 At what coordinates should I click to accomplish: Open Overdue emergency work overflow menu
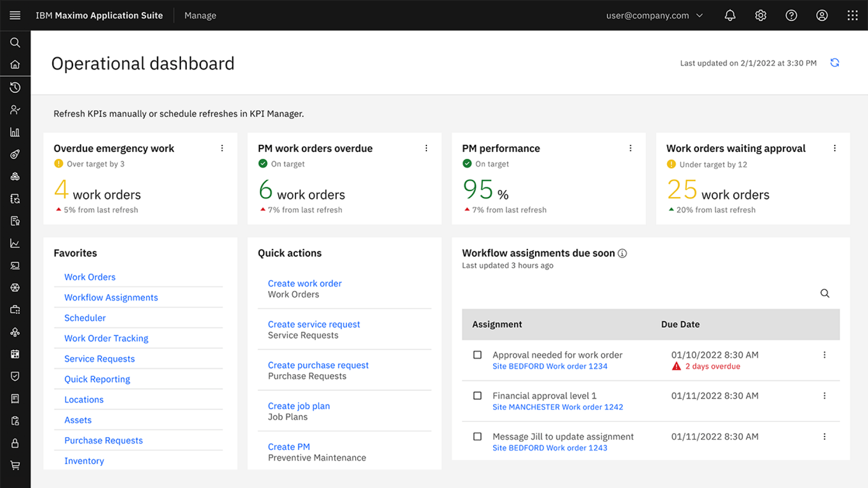tap(222, 148)
